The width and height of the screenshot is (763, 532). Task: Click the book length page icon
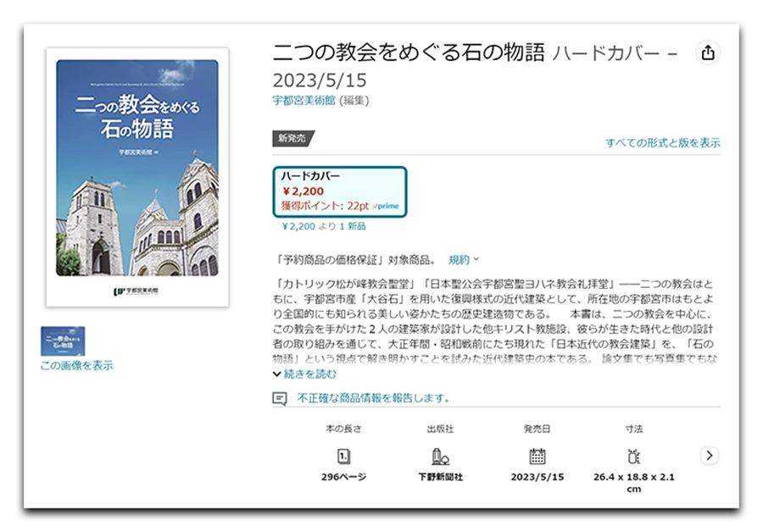(343, 456)
